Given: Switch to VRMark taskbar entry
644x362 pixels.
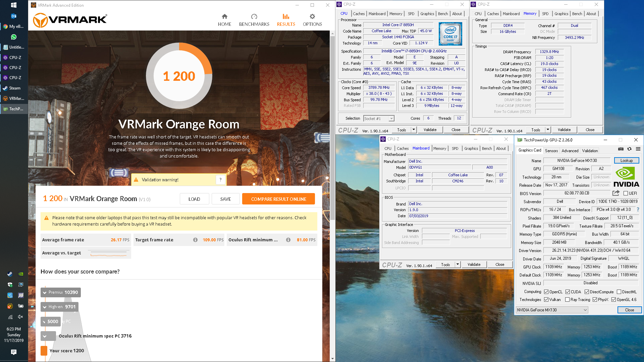Looking at the screenshot, I should (x=14, y=99).
